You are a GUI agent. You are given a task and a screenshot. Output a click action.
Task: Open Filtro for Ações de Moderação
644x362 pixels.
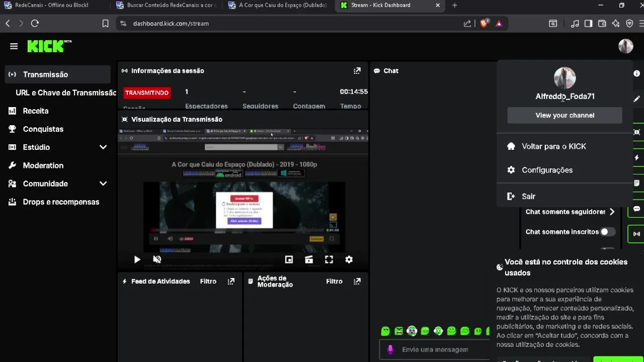(x=334, y=282)
